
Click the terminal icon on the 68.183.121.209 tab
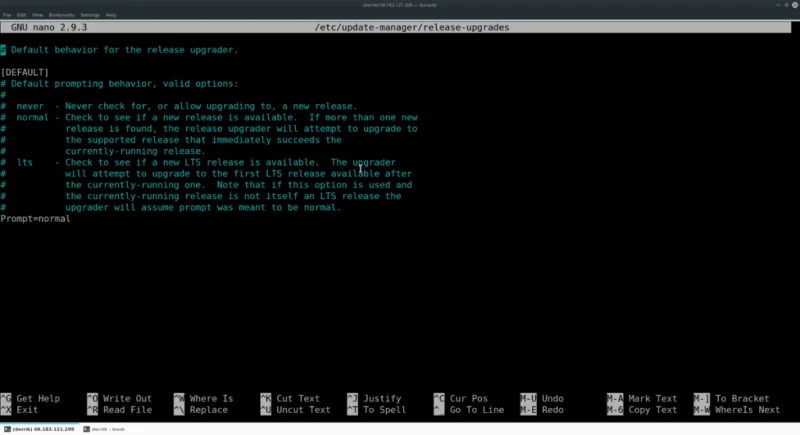tap(7, 429)
